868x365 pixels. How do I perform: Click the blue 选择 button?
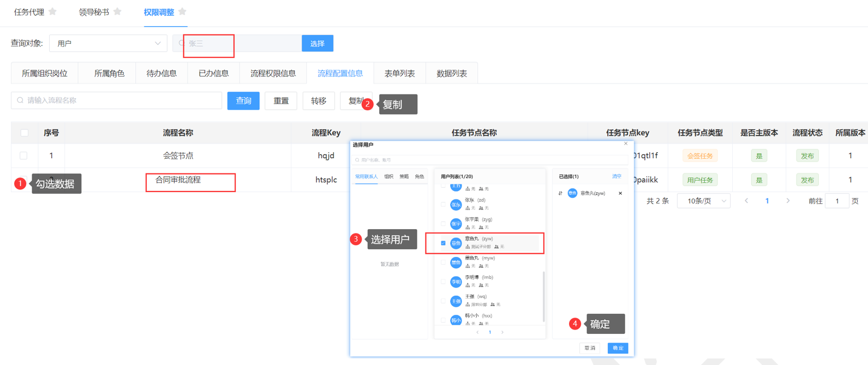pyautogui.click(x=318, y=43)
